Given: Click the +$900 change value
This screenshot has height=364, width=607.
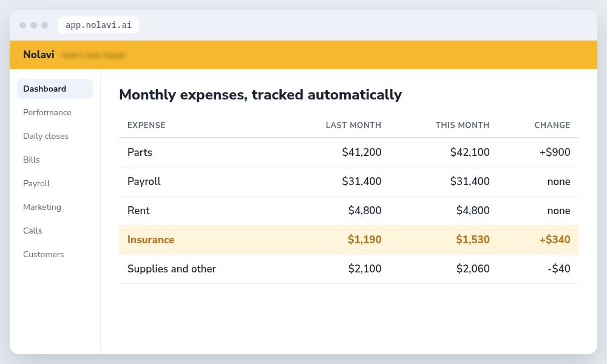Looking at the screenshot, I should (555, 152).
